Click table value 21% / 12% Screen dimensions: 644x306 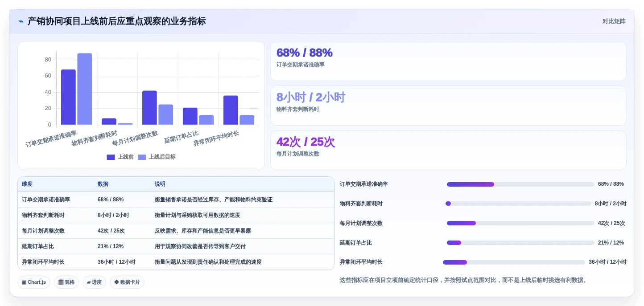click(111, 246)
